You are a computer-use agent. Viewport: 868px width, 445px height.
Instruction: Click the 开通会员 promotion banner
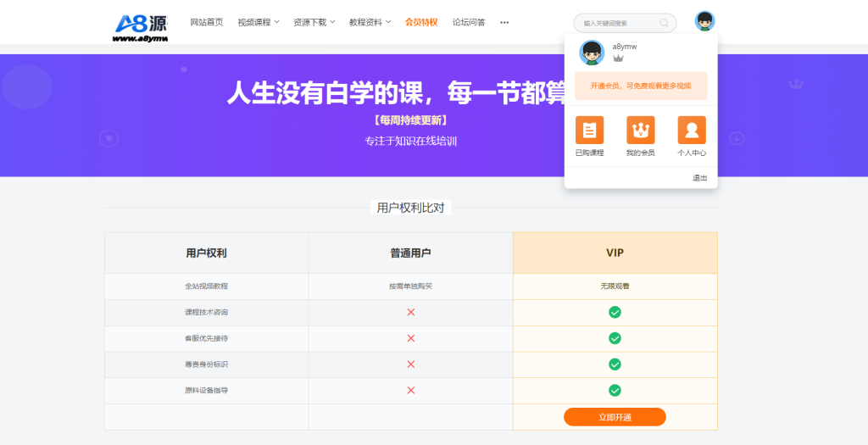[x=641, y=86]
